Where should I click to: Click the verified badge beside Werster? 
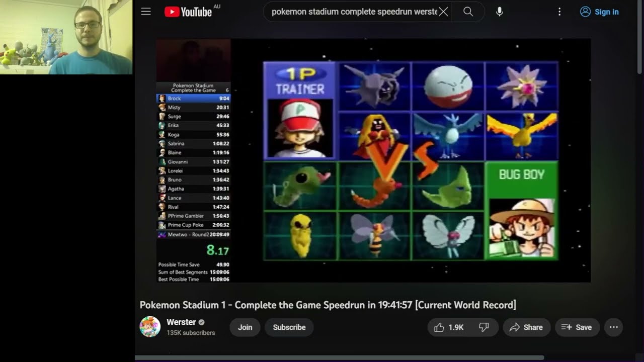click(202, 322)
